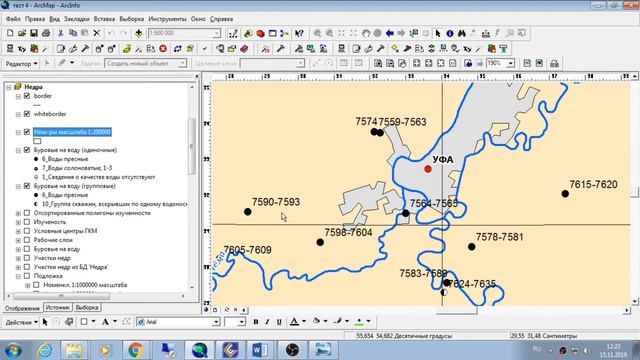Screen dimensions: 640x360
Task: Enable Отсортированные полигоны изученности layer
Action: click(27, 213)
